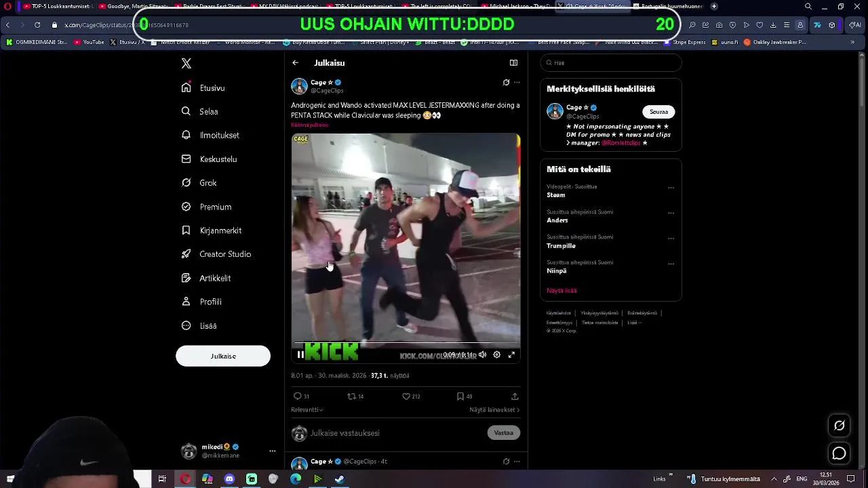This screenshot has width=868, height=488.
Task: Reload the page in browser
Action: pyautogui.click(x=37, y=25)
